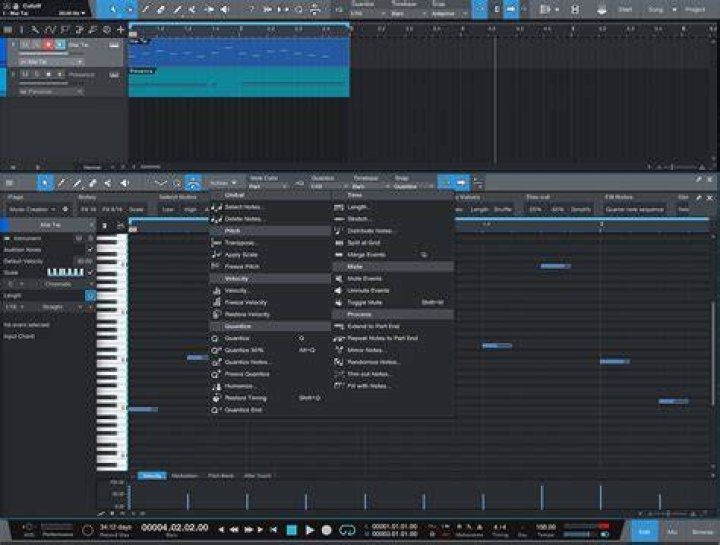Screen dimensions: 720x545
Task: Select the Paint tool in the editor toolbar
Action: pyautogui.click(x=77, y=183)
